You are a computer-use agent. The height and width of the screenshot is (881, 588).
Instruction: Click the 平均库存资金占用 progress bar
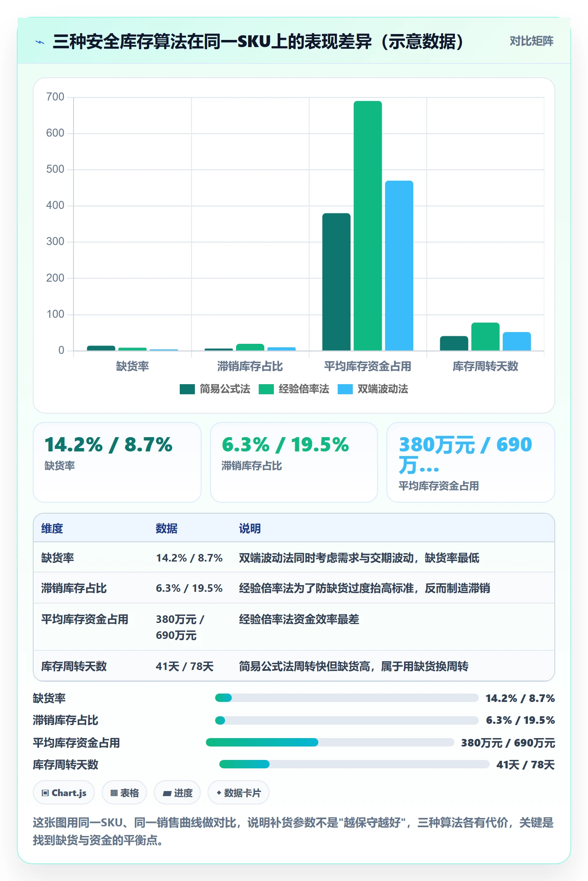[x=330, y=742]
